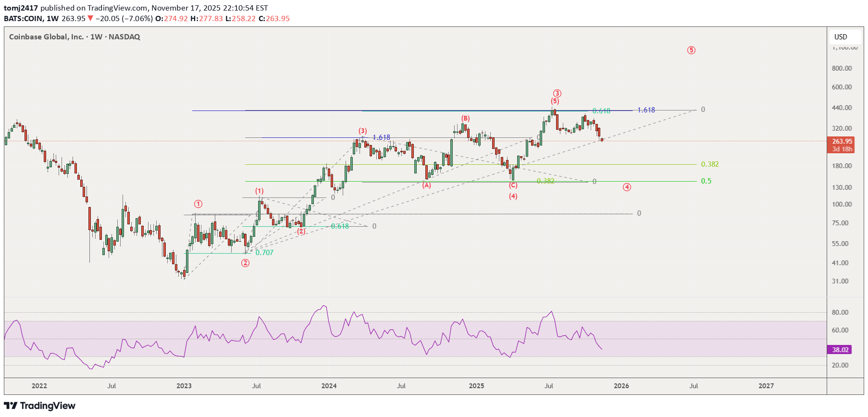
Task: Click the TradingView logo in bottom-left corner
Action: click(39, 406)
